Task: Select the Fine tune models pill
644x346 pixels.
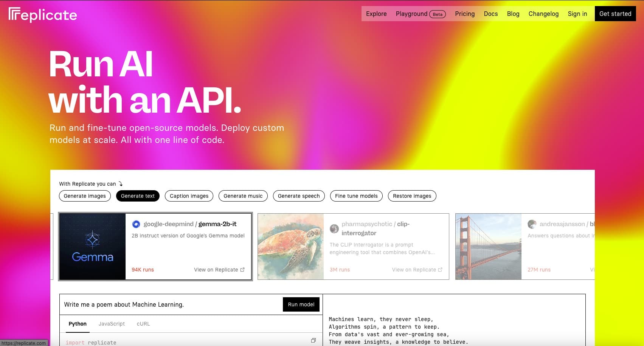Action: (x=356, y=196)
